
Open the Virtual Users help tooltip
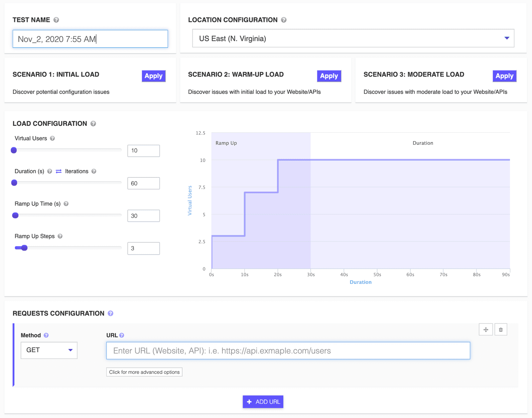(x=53, y=138)
